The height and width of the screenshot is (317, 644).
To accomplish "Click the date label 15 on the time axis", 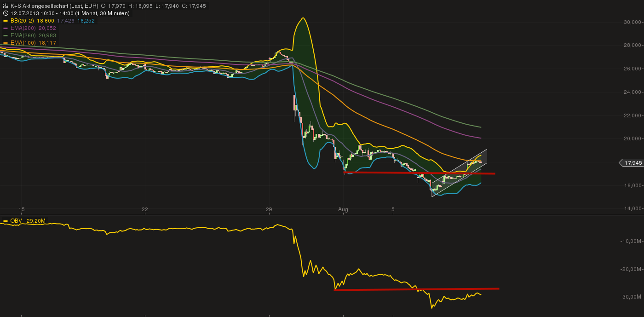I will [x=22, y=209].
